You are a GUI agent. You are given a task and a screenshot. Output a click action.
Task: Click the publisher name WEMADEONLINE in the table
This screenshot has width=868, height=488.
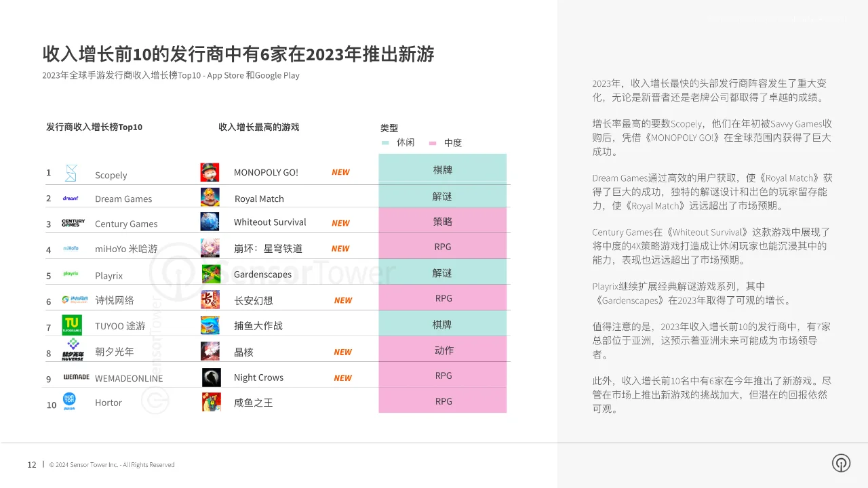tap(129, 378)
